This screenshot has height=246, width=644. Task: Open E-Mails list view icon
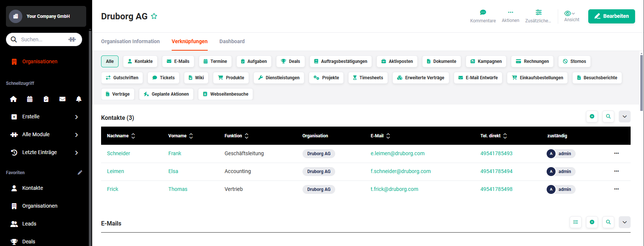point(576,222)
